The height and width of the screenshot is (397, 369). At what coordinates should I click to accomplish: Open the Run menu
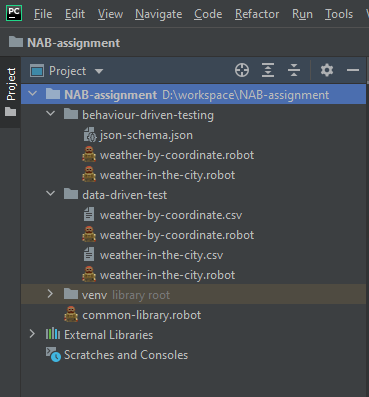[302, 14]
